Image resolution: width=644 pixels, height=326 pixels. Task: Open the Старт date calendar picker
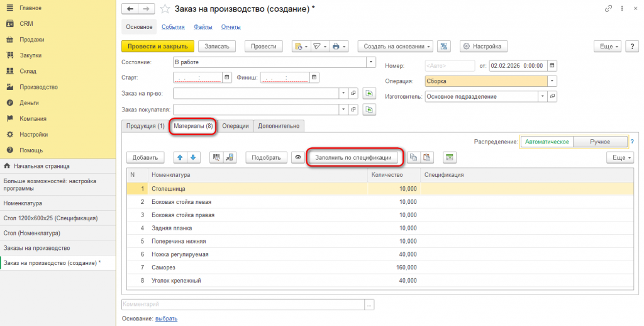pyautogui.click(x=227, y=77)
